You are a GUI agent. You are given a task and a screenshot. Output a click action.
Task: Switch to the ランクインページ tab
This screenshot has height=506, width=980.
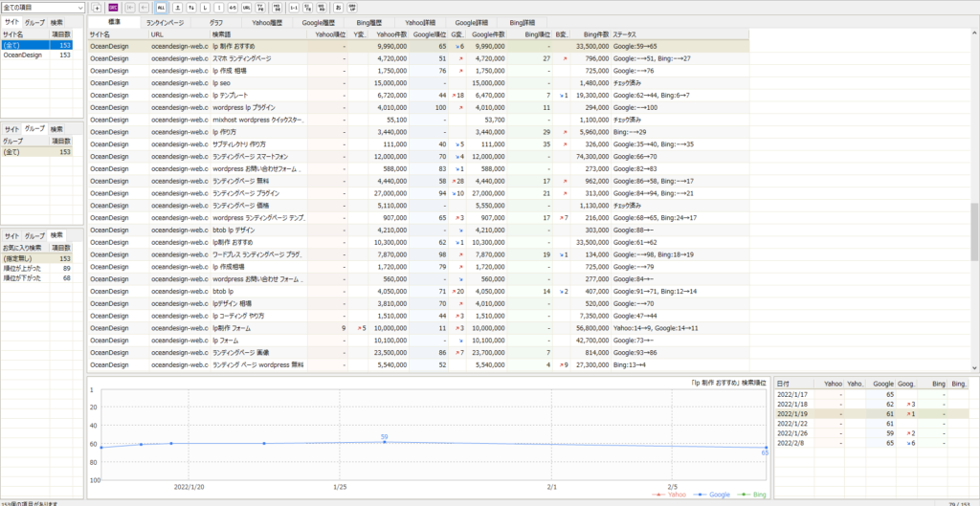tap(165, 23)
